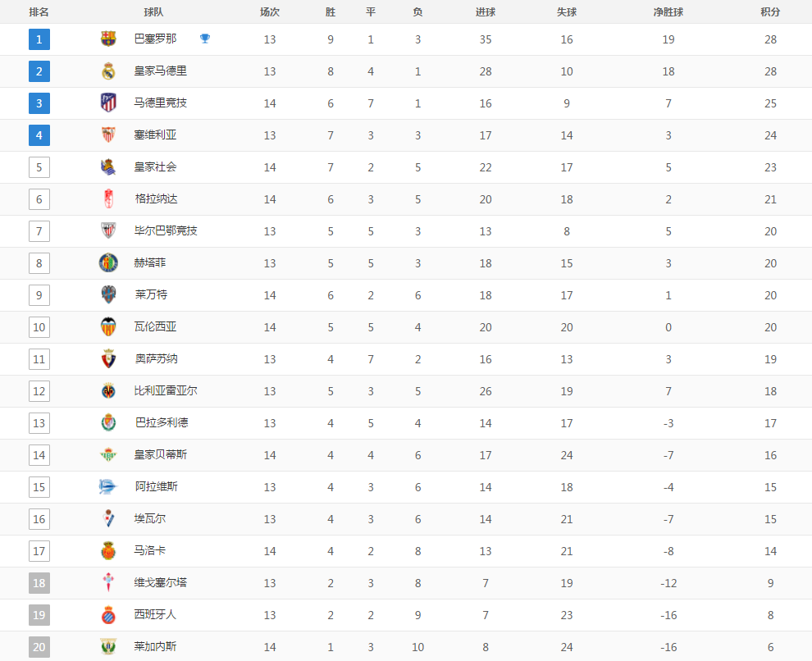Open the 毕尔巴鄂竞技 team link
This screenshot has width=812, height=661.
tap(166, 231)
